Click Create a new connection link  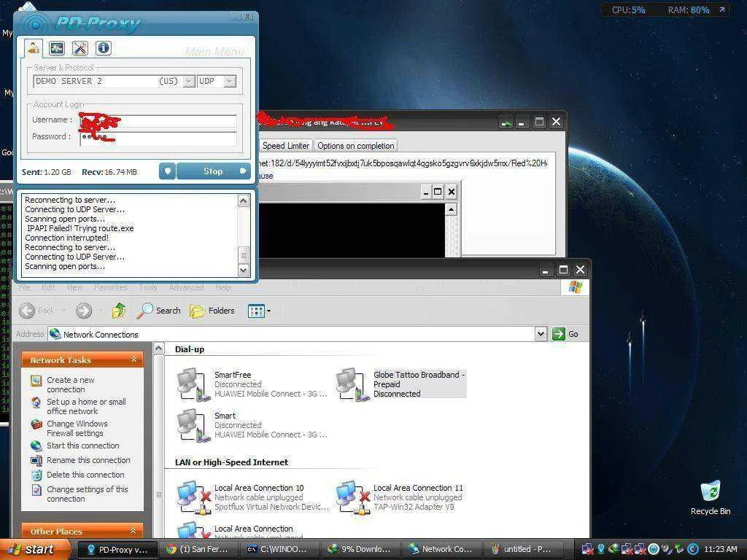71,385
